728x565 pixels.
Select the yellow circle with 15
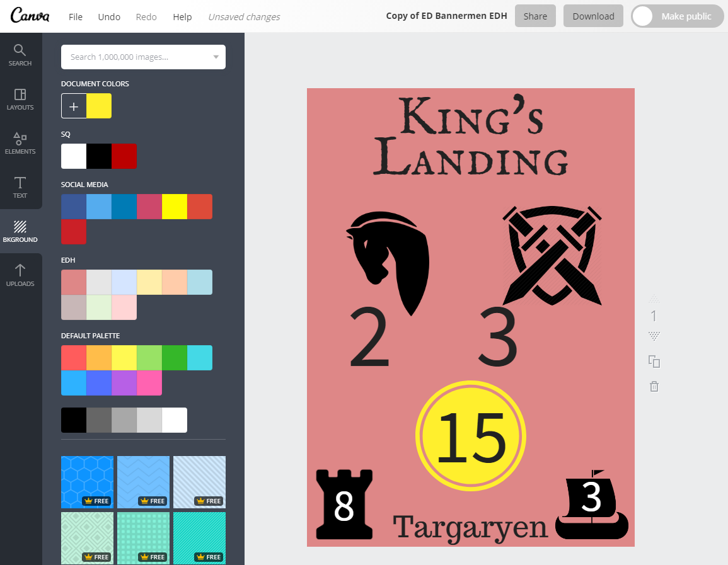click(x=471, y=436)
